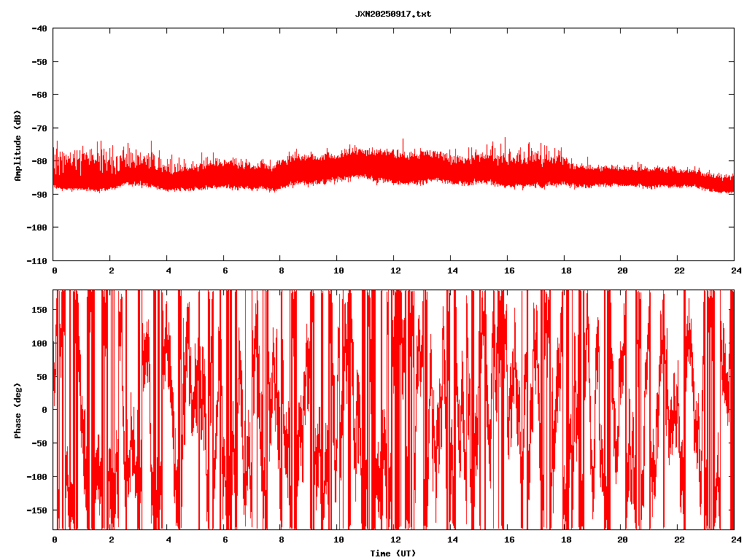The image size is (747, 560).
Task: Click hour 10 below the phase plot
Action: tap(338, 540)
